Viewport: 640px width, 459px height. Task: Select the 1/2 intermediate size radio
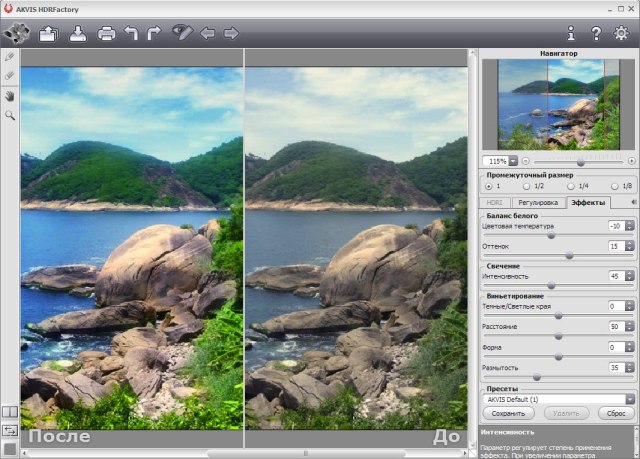pyautogui.click(x=529, y=186)
